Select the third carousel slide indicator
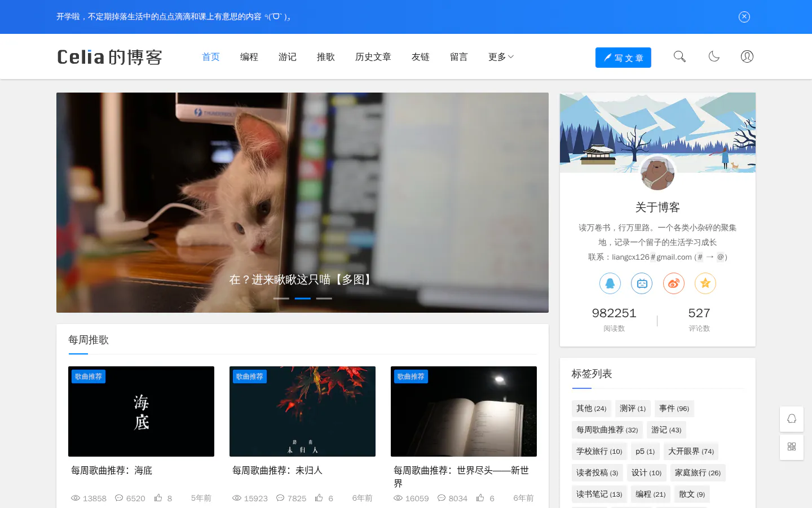The width and height of the screenshot is (812, 508). pos(324,299)
